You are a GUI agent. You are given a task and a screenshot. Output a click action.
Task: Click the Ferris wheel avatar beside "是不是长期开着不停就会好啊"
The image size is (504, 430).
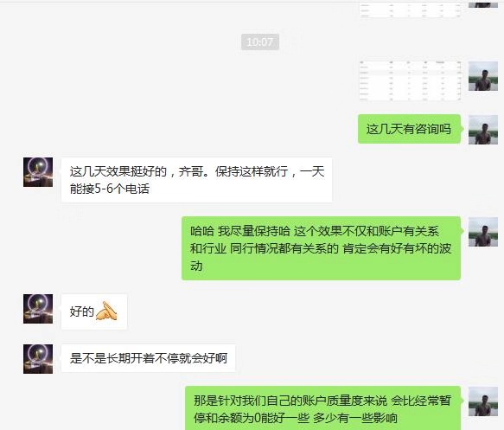coord(38,359)
